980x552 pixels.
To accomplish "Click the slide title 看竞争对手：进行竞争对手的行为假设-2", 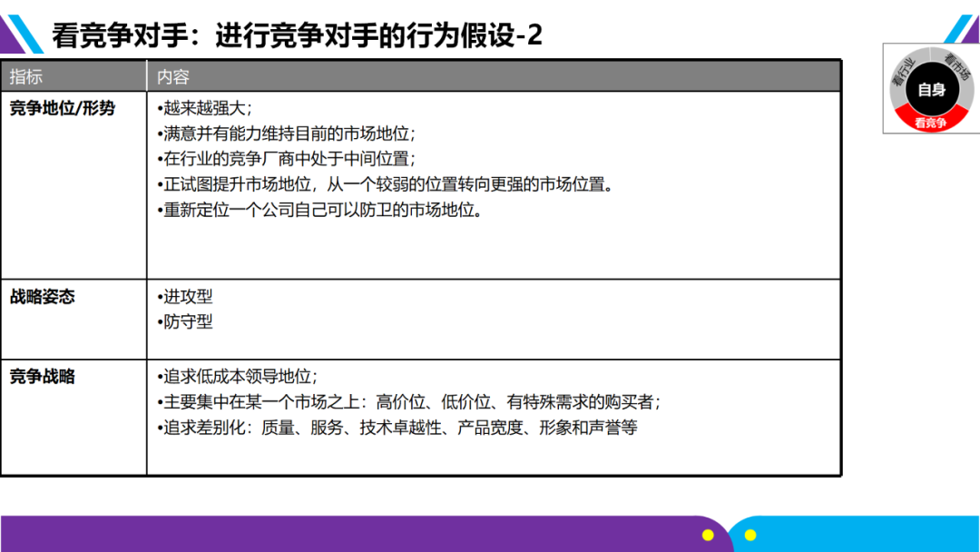I will tap(297, 35).
